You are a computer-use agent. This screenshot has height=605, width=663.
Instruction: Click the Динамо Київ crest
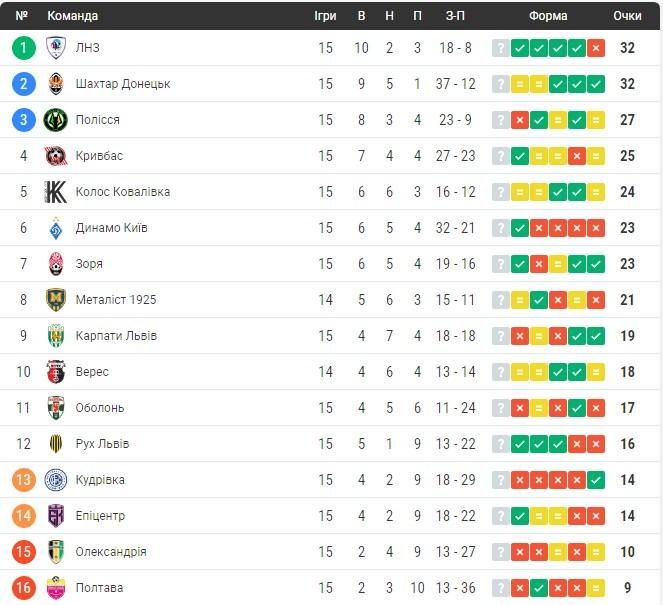(x=56, y=228)
